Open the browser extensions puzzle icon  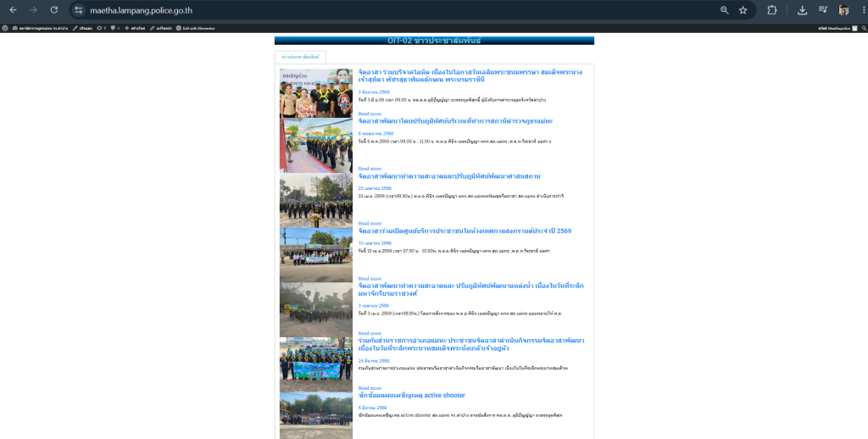771,10
